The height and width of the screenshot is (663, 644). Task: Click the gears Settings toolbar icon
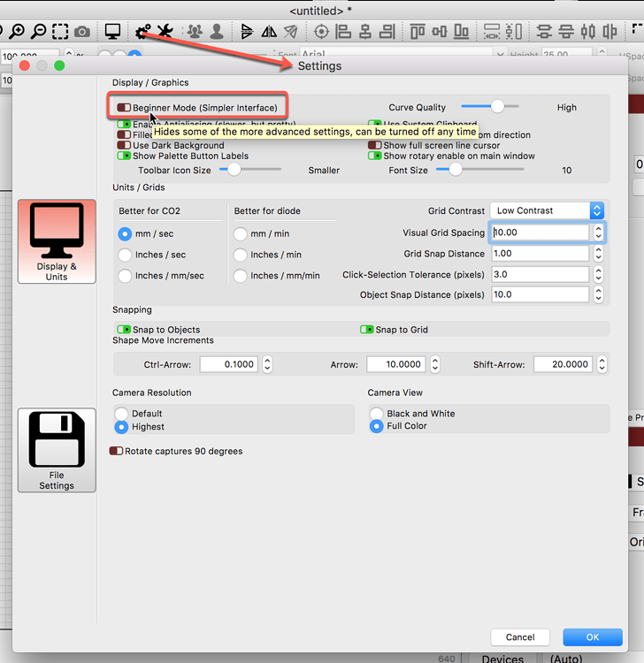(143, 32)
